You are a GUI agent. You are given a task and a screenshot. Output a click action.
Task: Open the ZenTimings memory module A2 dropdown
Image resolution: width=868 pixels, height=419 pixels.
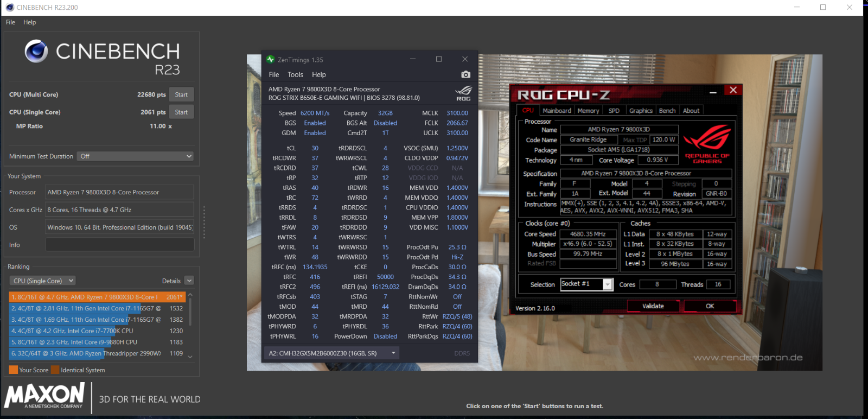pos(331,353)
